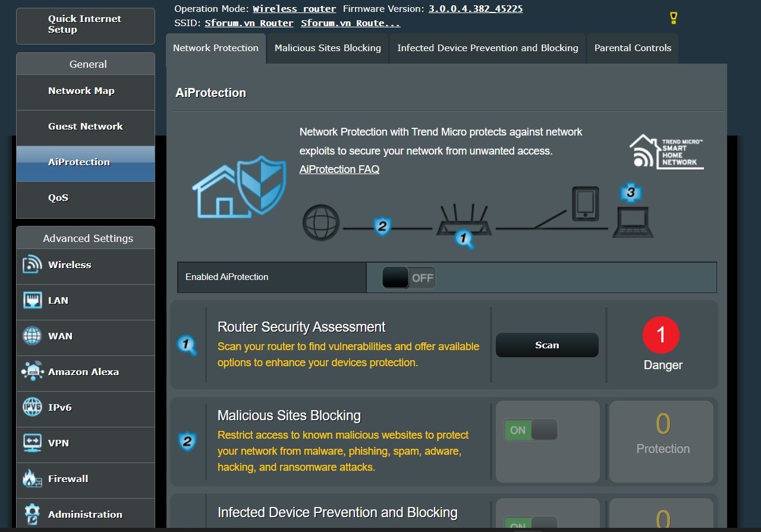Click the Malicious Sites Blocking section heading
Viewport: 761px width, 532px height.
[x=289, y=415]
